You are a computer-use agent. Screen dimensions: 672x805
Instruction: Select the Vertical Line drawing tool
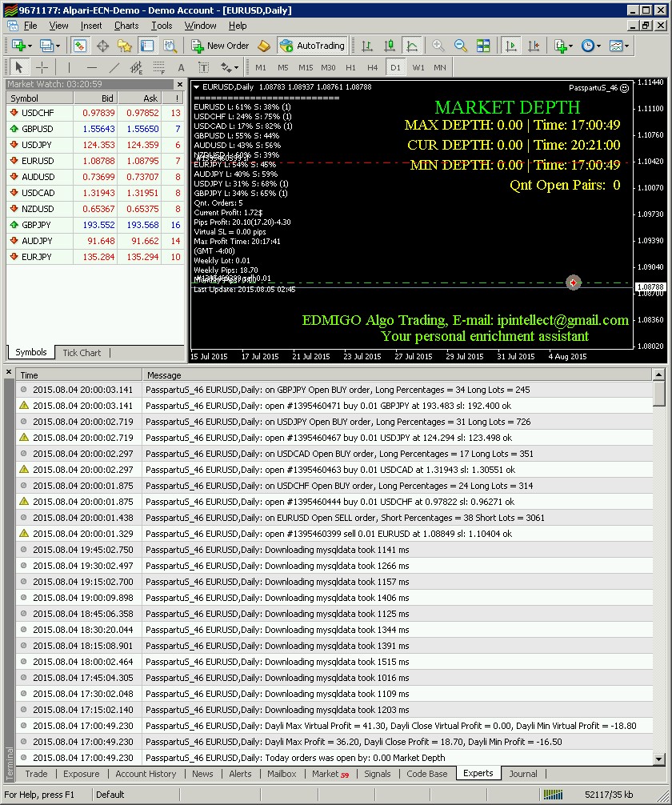point(70,67)
